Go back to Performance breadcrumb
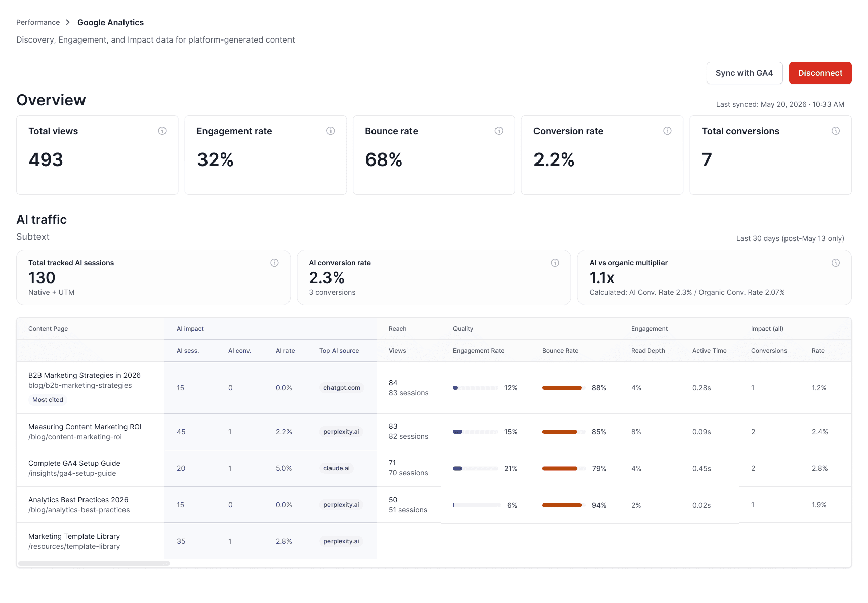Screen dimensions: 868x603 (x=38, y=22)
